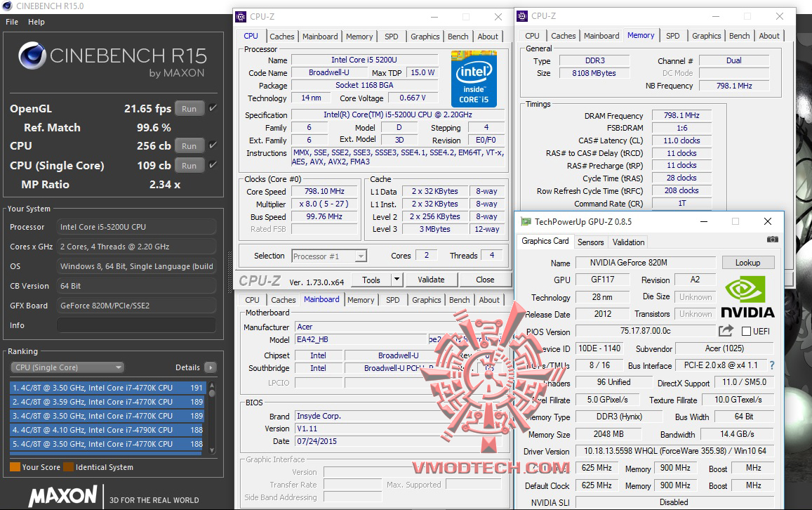812x510 pixels.
Task: Switch to Validation tab in GPU-Z
Action: pyautogui.click(x=628, y=242)
